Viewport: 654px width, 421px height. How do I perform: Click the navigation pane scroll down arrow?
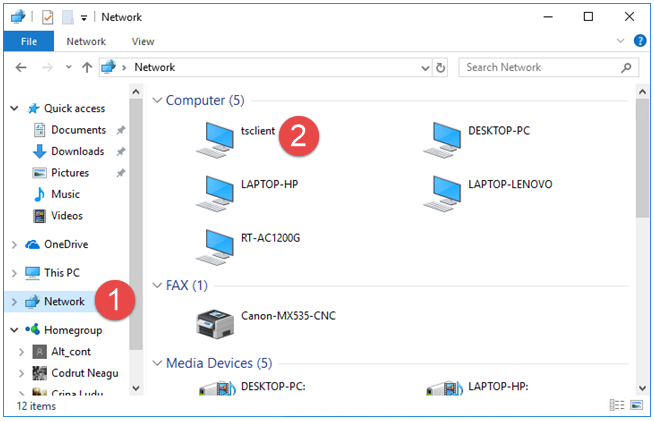pos(136,388)
